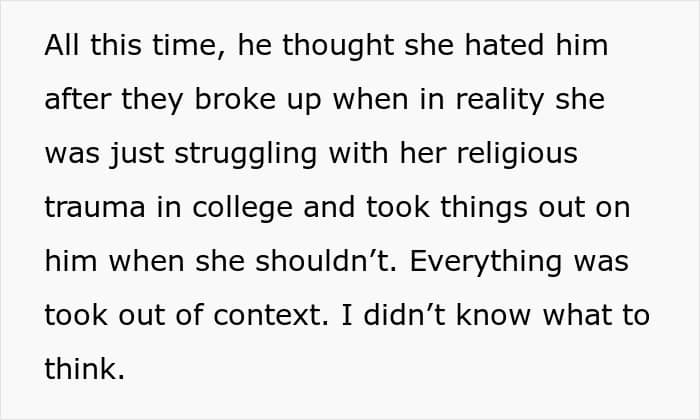Click the word "struggling" in third line
The width and height of the screenshot is (700, 420).
pos(246,154)
